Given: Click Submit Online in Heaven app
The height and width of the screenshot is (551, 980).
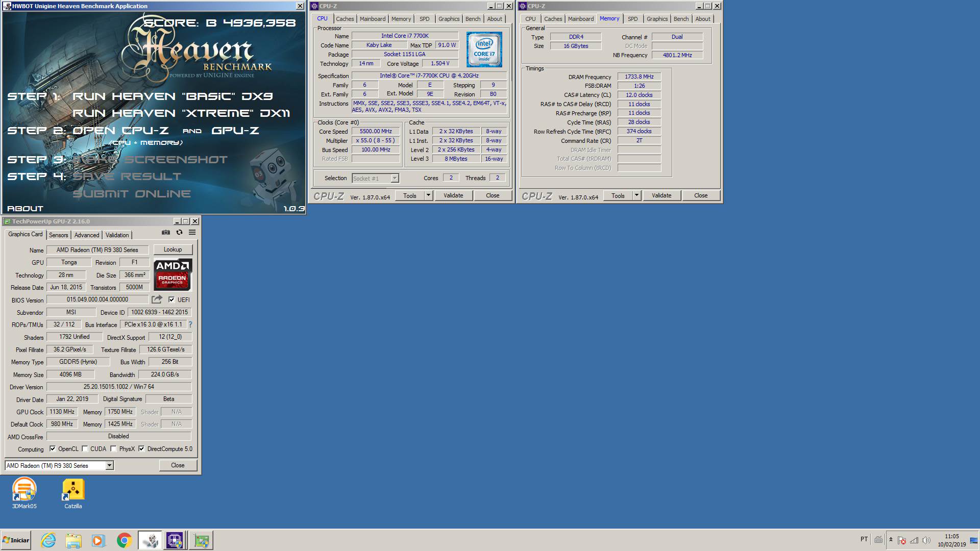Looking at the screenshot, I should [x=132, y=194].
